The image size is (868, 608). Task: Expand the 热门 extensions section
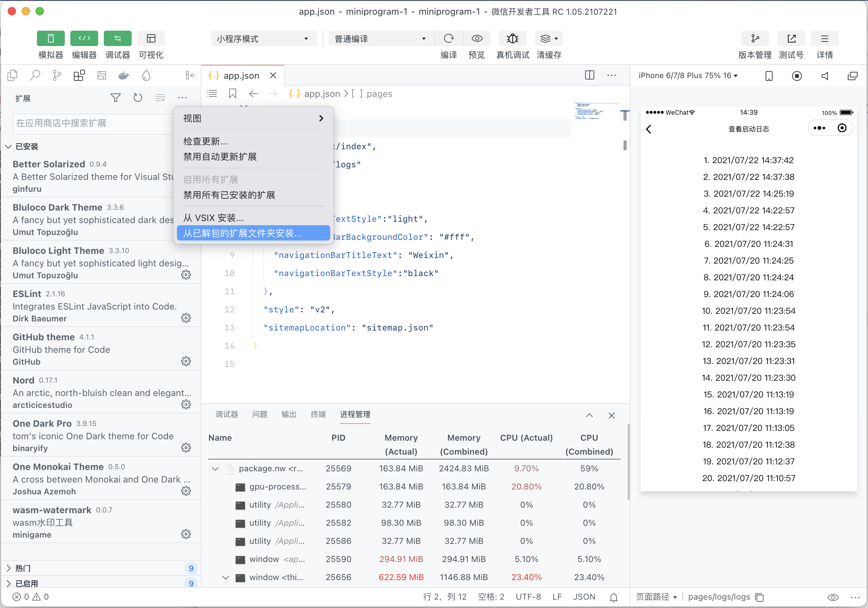[23, 568]
